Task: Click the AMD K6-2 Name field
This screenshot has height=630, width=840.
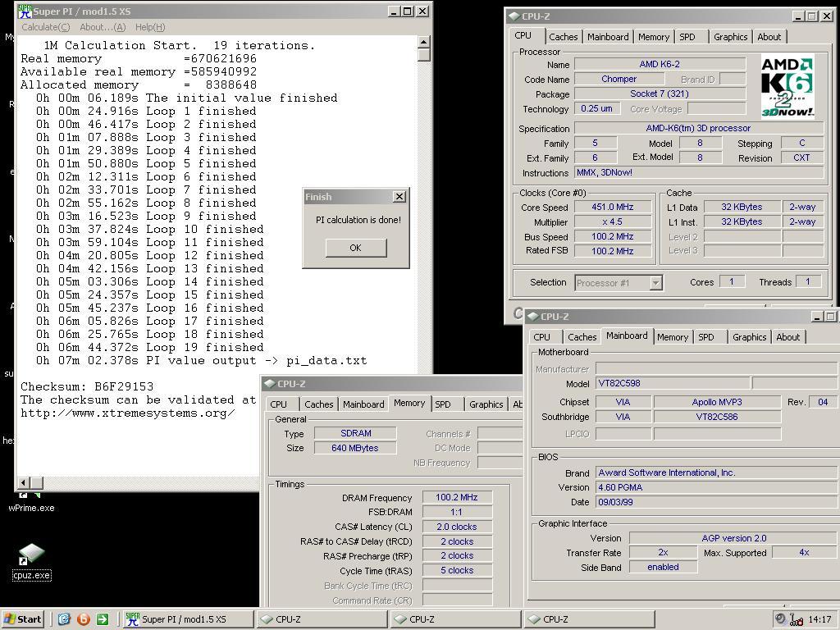Action: (660, 64)
